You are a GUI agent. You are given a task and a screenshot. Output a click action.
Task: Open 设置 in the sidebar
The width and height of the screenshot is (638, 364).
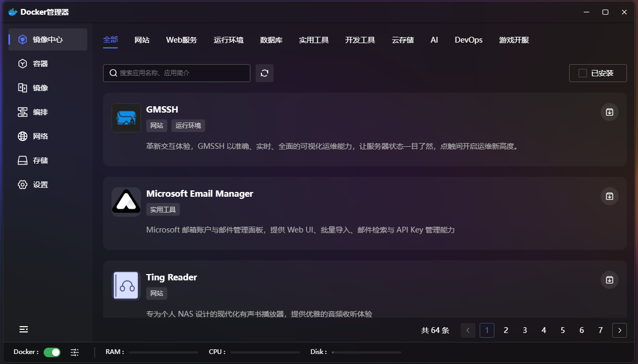point(40,185)
